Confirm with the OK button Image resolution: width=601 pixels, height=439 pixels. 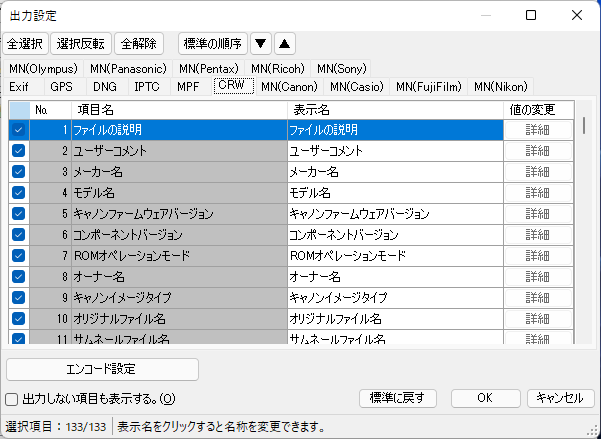click(x=485, y=398)
